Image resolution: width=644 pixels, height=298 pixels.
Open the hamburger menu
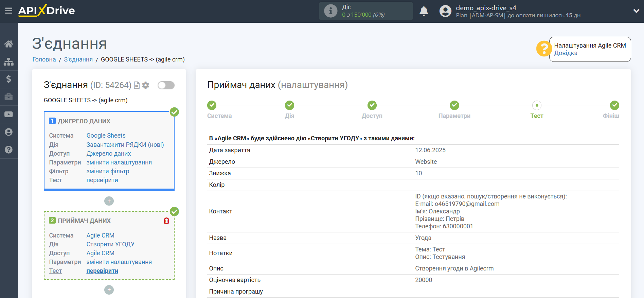[x=8, y=11]
